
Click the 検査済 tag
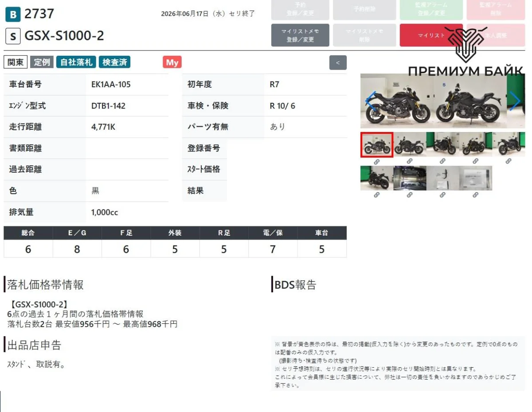tap(115, 62)
